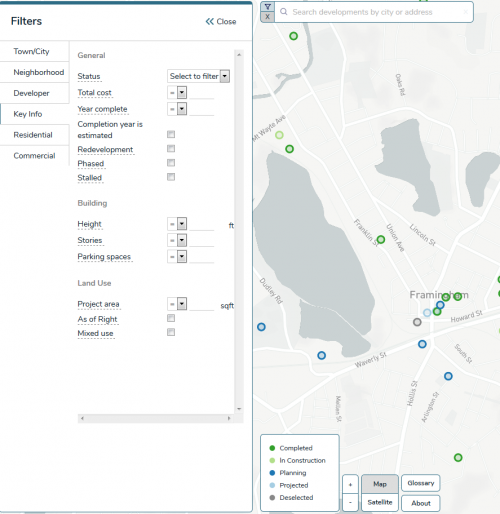Check the Stalled checkbox
The width and height of the screenshot is (500, 514).
point(171,177)
